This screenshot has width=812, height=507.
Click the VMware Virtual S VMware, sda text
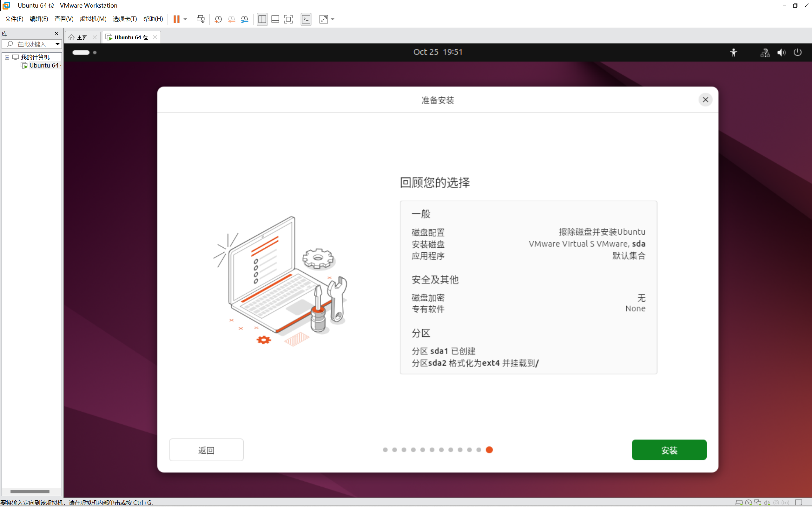(587, 244)
